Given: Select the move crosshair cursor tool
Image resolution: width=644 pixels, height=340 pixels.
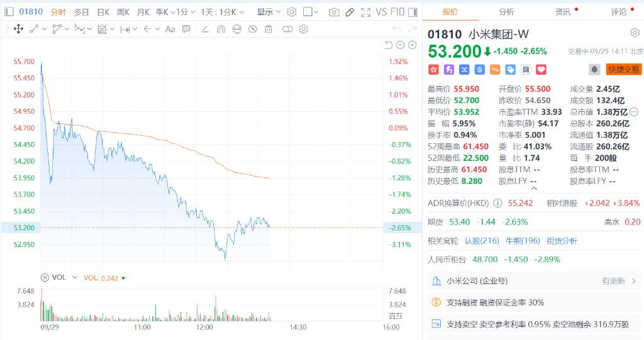Looking at the screenshot, I should pyautogui.click(x=18, y=29).
